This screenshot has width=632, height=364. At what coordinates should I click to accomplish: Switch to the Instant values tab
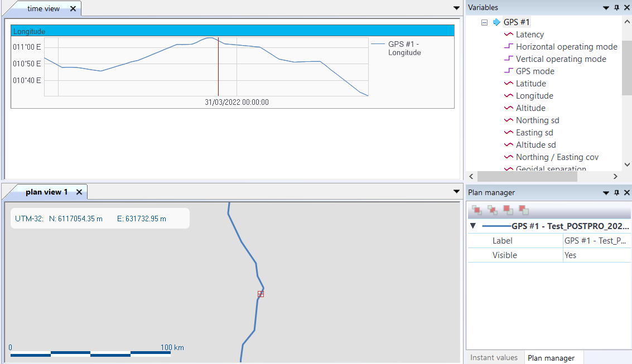point(494,357)
